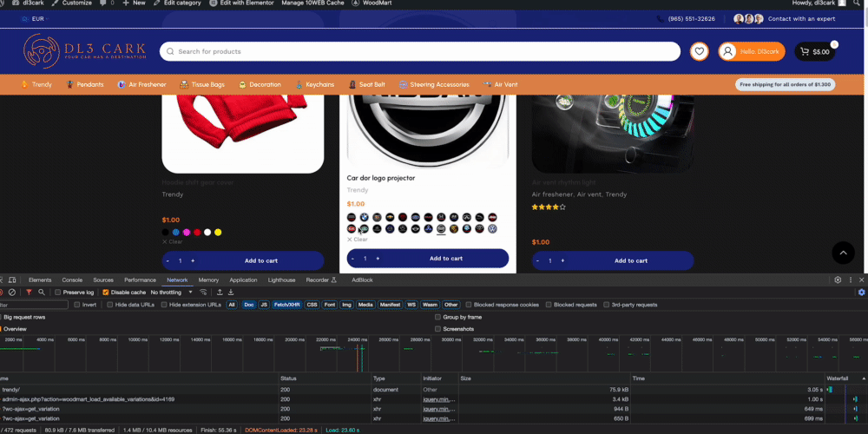Select the BMW logo variation swatch
Viewport: 868px width, 434px height.
click(365, 217)
